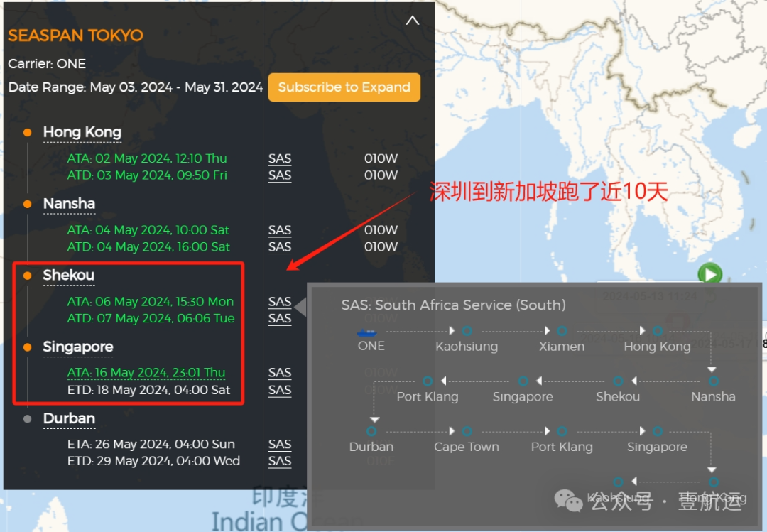Click SAS link on Durban ETD row

(x=280, y=461)
